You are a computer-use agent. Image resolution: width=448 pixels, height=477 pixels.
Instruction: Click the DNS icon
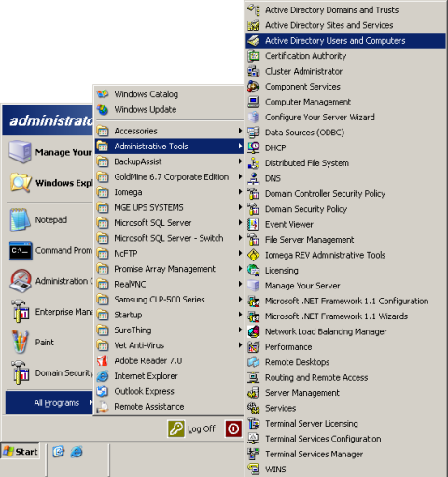pos(254,178)
